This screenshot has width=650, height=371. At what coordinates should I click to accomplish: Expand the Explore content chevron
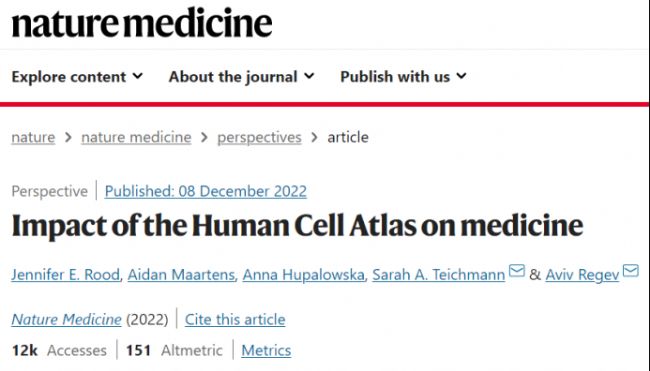138,76
